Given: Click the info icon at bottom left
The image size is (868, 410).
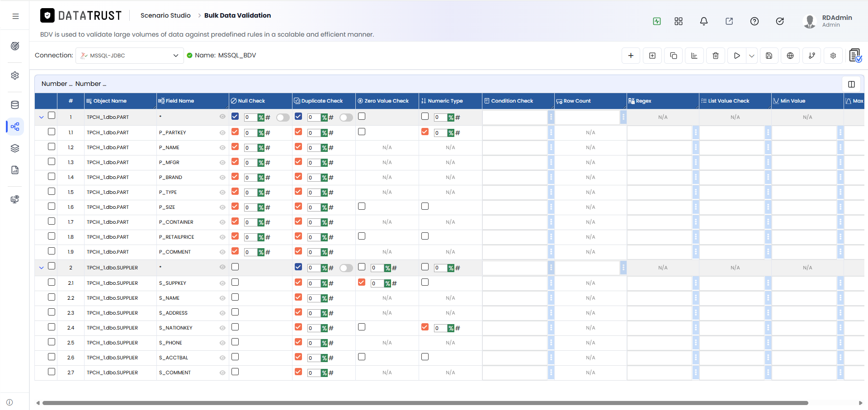Looking at the screenshot, I should pyautogui.click(x=10, y=402).
